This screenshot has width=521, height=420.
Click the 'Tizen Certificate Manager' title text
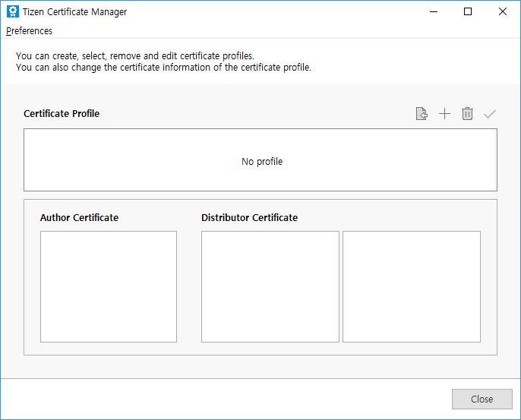75,12
